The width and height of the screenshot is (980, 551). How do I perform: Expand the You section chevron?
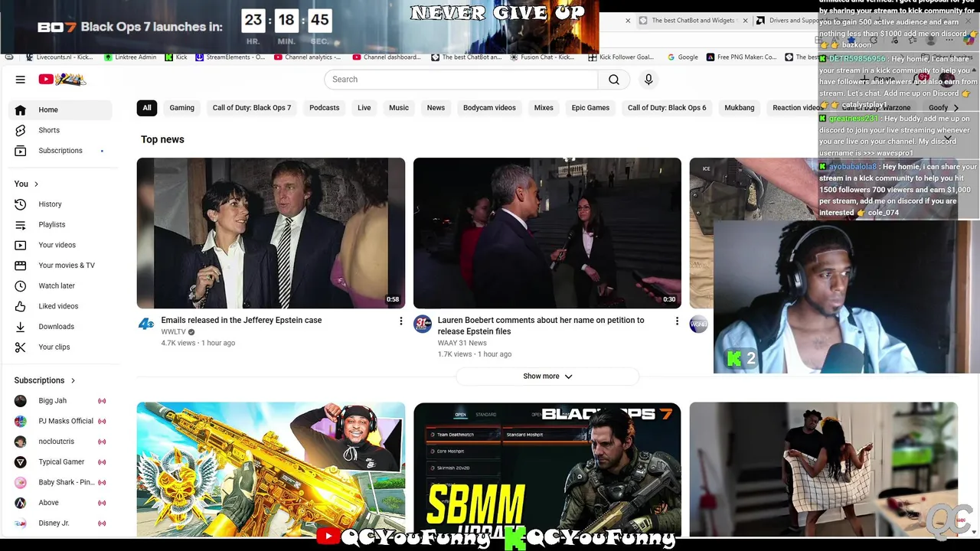click(x=36, y=184)
